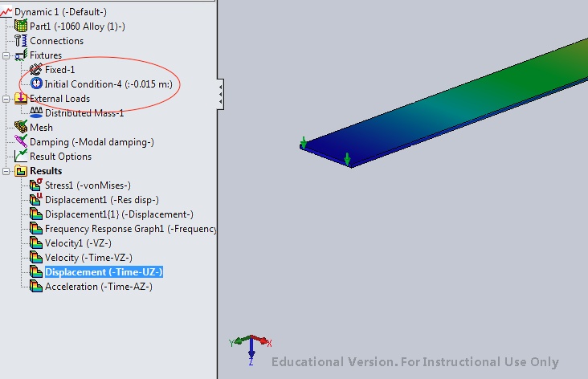Select the Mesh item

(41, 128)
